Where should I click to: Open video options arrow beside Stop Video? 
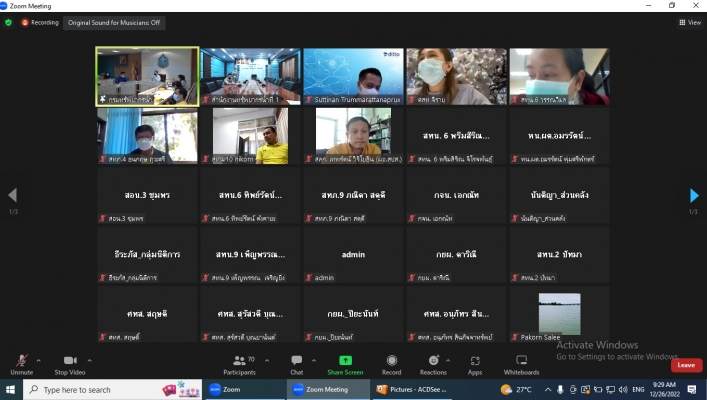pyautogui.click(x=89, y=360)
